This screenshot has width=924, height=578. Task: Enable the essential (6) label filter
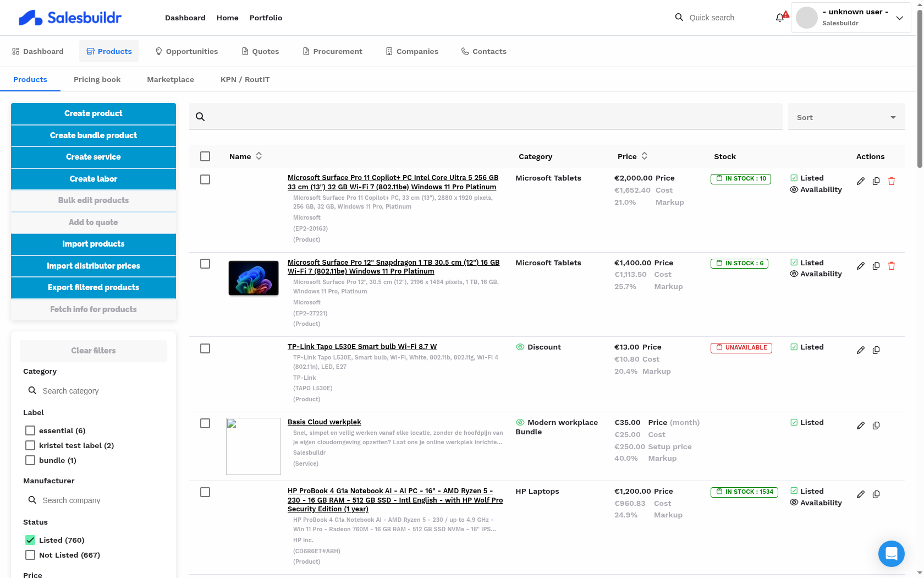tap(30, 430)
